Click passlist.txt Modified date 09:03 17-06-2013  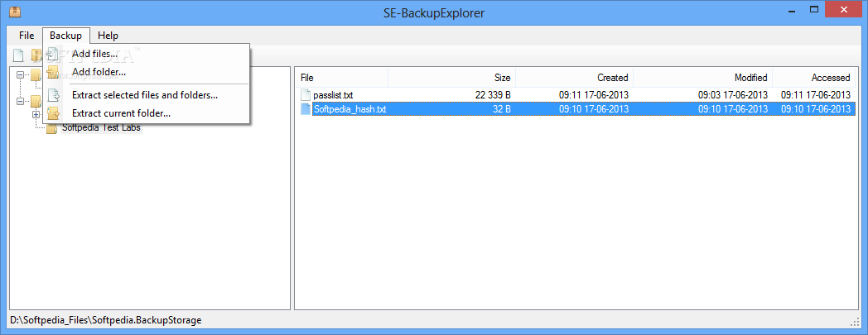732,95
